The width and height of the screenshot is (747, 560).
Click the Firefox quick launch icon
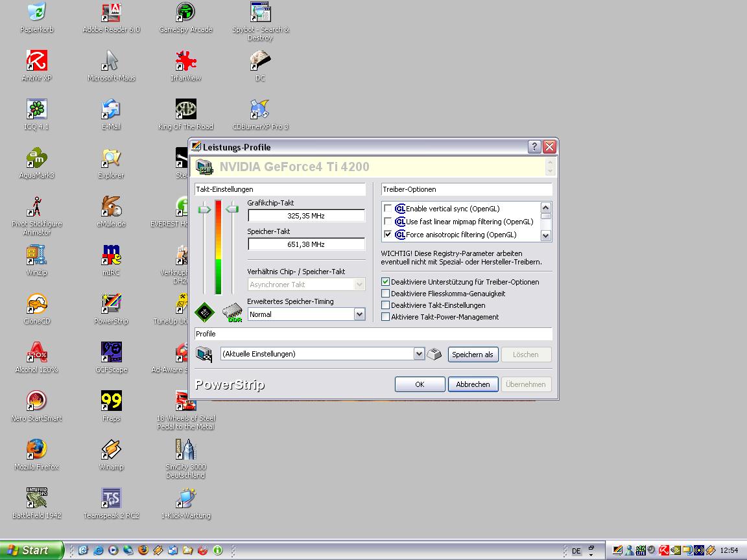[143, 550]
